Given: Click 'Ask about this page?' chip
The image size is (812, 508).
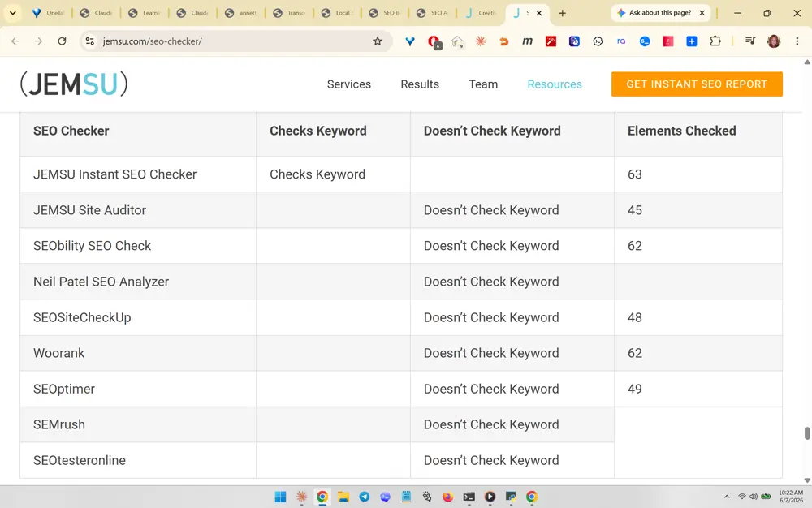Looking at the screenshot, I should point(654,13).
